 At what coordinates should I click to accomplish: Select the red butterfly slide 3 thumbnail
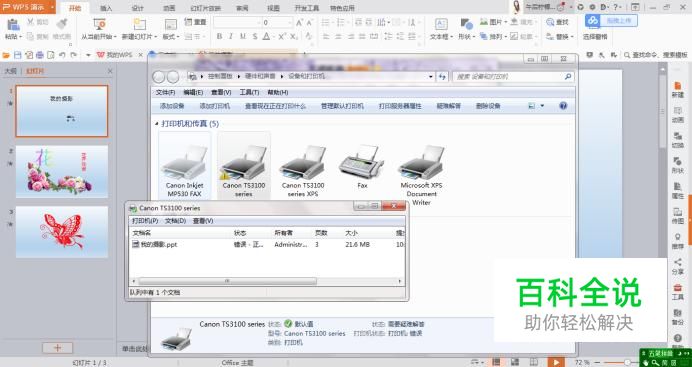[62, 232]
